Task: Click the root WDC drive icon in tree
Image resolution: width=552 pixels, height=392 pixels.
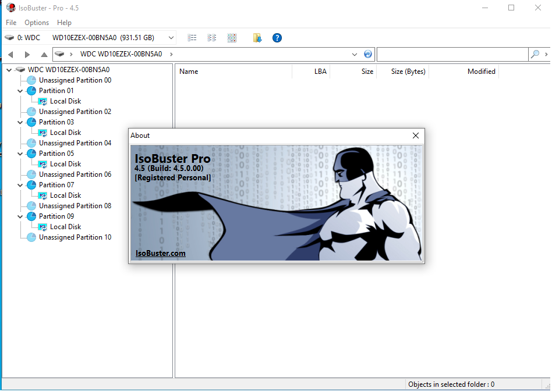Action: tap(20, 70)
